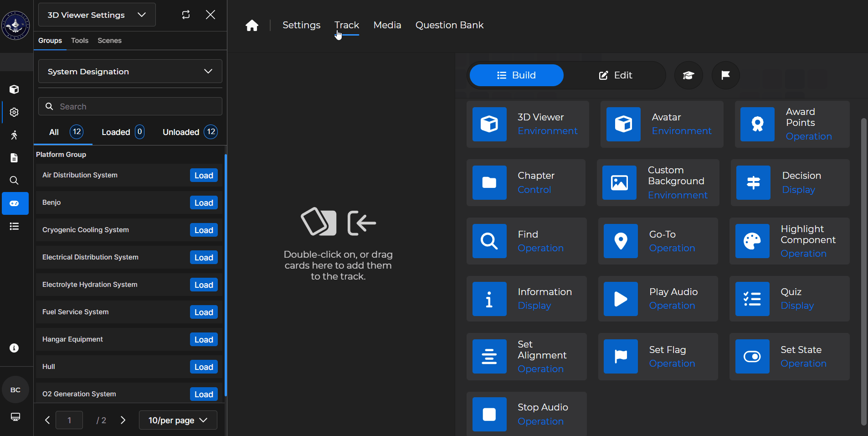
Task: Open the 10/per page dropdown
Action: pyautogui.click(x=178, y=420)
